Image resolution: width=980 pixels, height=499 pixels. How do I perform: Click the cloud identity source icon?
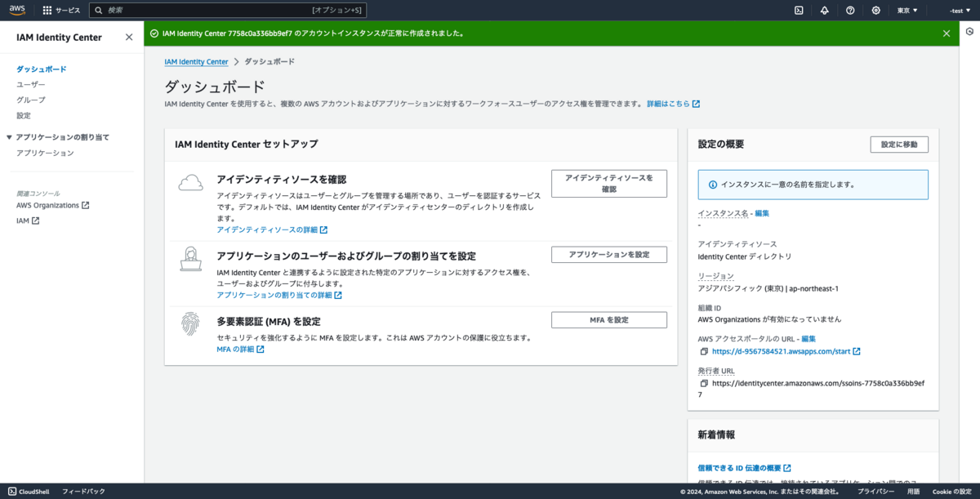coord(190,183)
